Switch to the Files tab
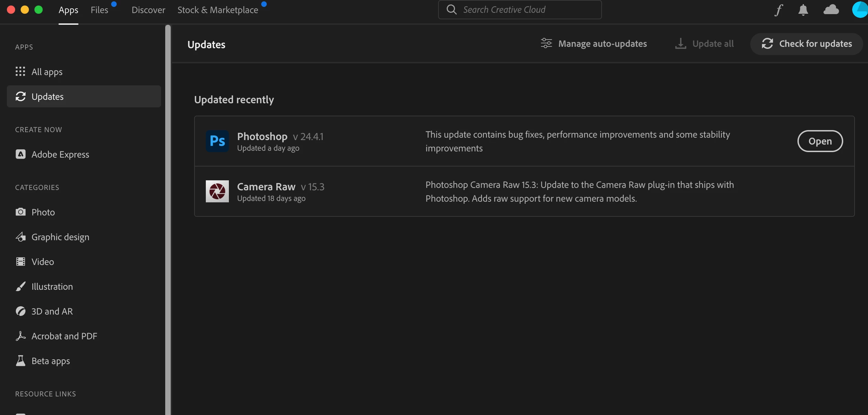This screenshot has height=415, width=868. pyautogui.click(x=99, y=10)
